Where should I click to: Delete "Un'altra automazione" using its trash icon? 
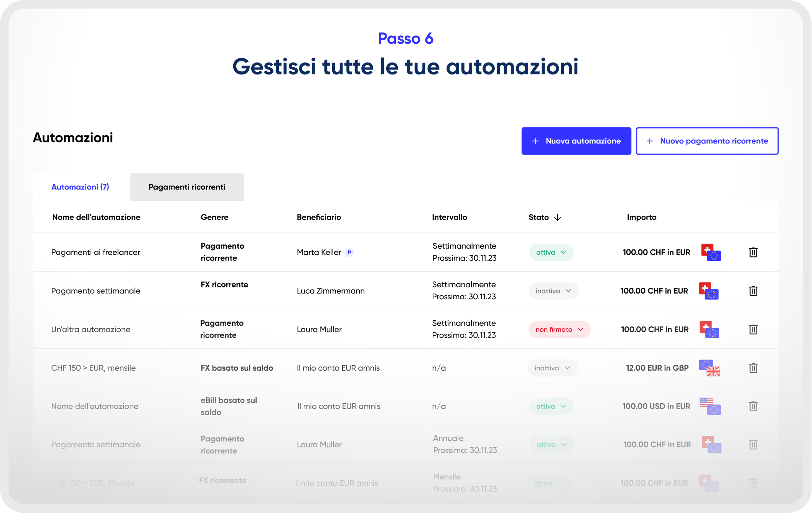[753, 329]
